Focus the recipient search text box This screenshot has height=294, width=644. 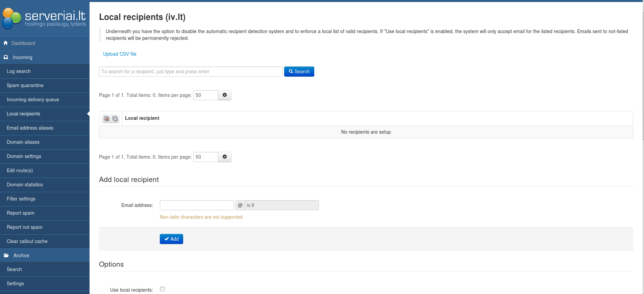click(191, 72)
